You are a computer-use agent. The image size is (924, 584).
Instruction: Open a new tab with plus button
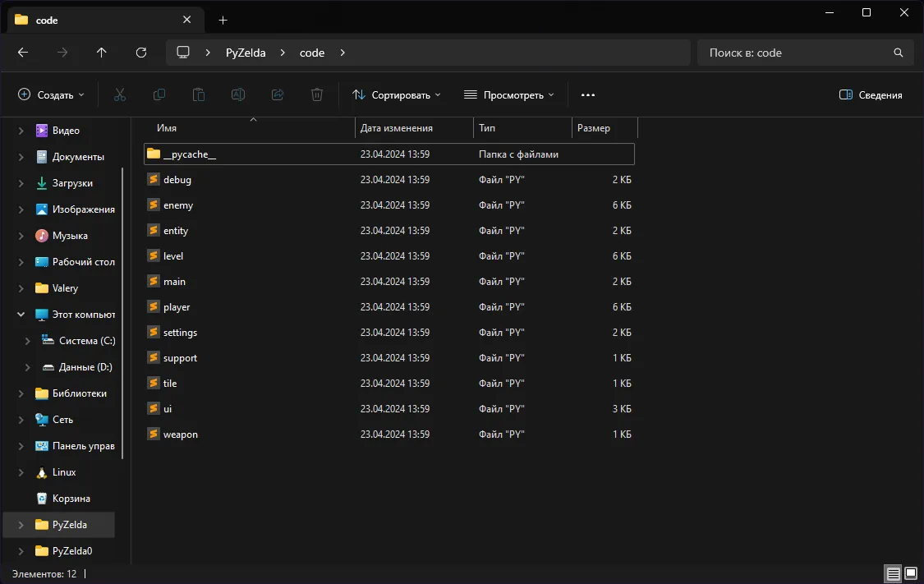[x=223, y=20]
